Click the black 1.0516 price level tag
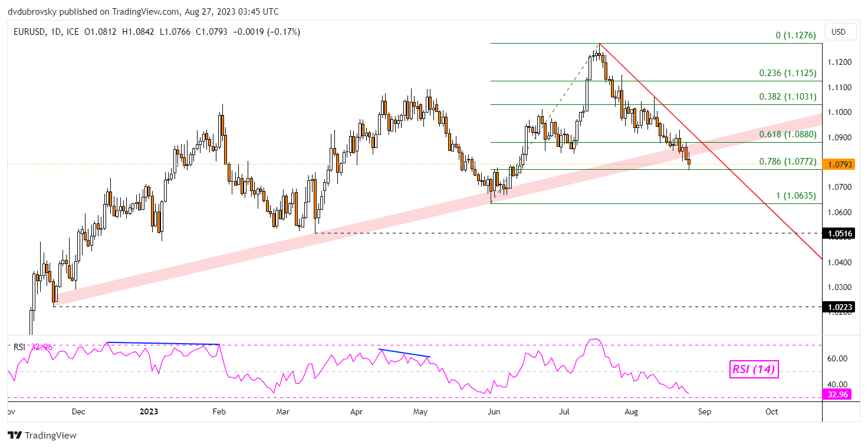 point(839,233)
